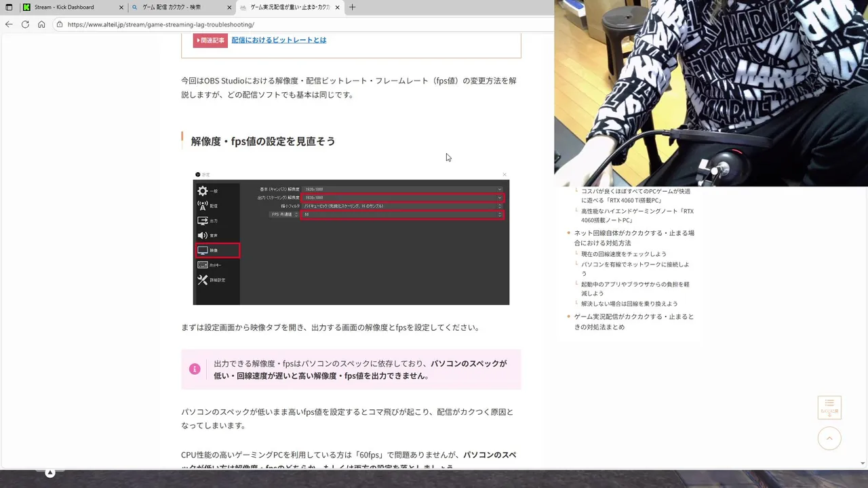This screenshot has height=488, width=868.
Task: Focus the address bar URL field
Action: pyautogui.click(x=302, y=24)
